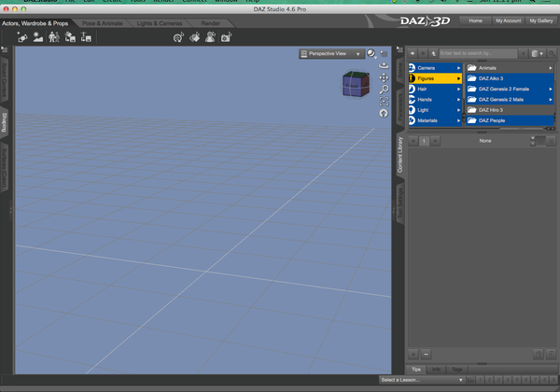This screenshot has height=392, width=560.
Task: Open the Surfaces (Color) side pane tab
Action: coord(5,168)
